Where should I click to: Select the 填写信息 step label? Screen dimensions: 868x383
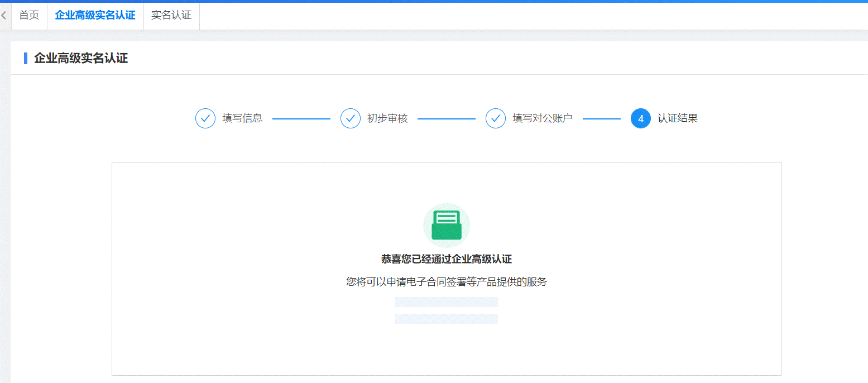tap(242, 118)
